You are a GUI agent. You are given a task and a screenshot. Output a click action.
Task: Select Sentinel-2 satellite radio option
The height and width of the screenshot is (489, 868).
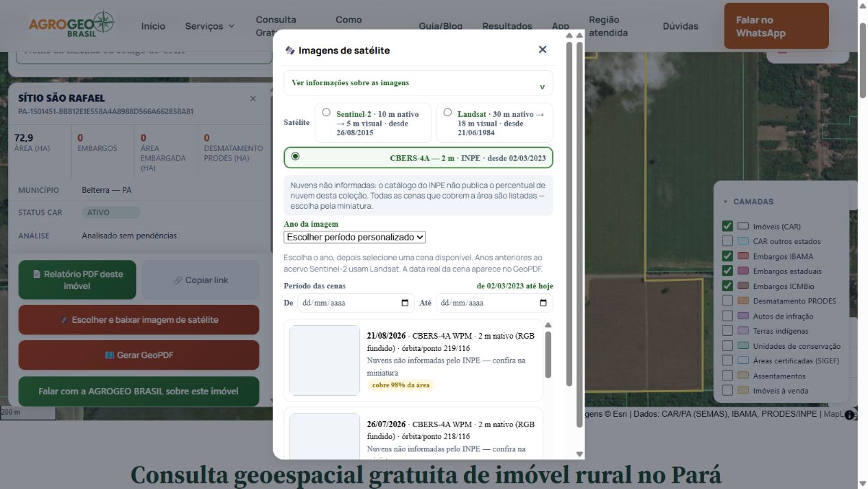[326, 113]
